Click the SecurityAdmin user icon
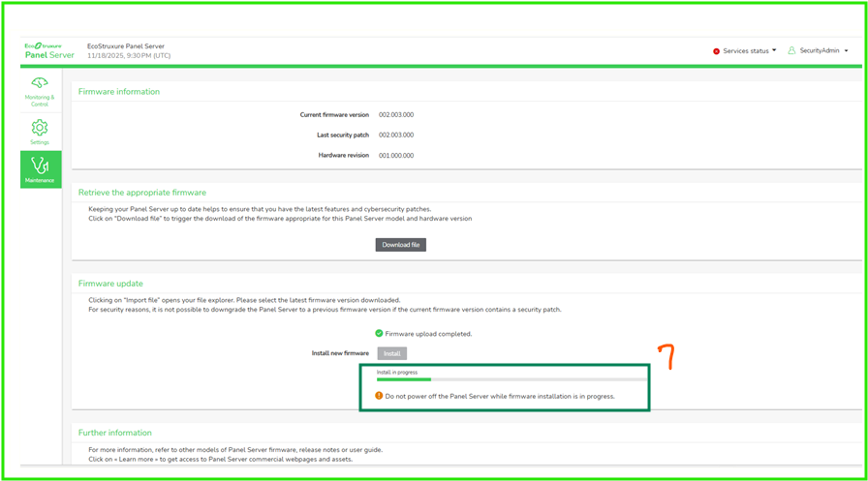Viewport: 868px width, 481px height. [791, 50]
